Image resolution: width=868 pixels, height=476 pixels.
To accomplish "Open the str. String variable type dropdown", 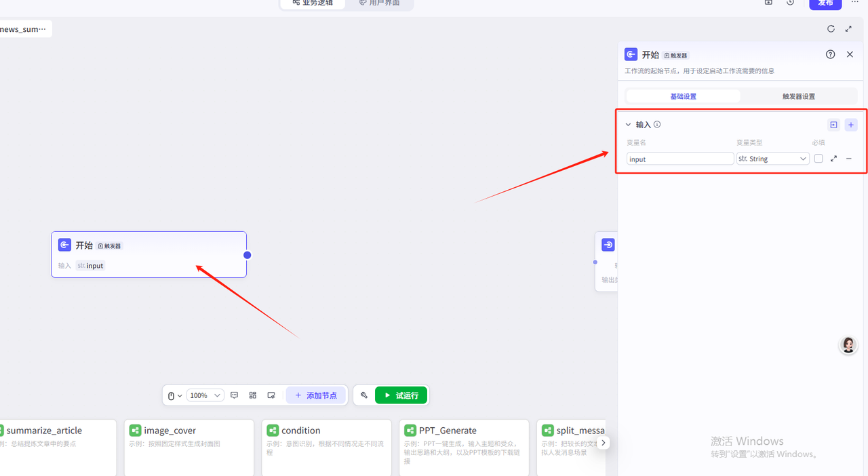I will click(773, 159).
